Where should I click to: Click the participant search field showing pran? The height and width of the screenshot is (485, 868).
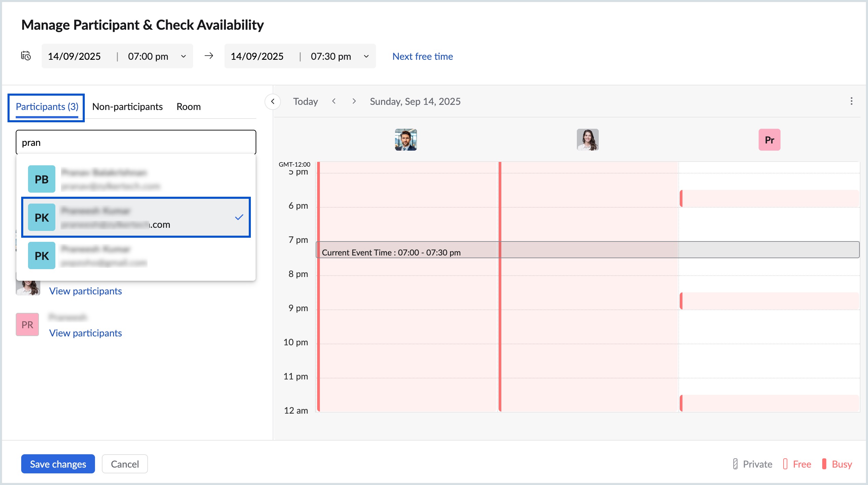tap(136, 142)
